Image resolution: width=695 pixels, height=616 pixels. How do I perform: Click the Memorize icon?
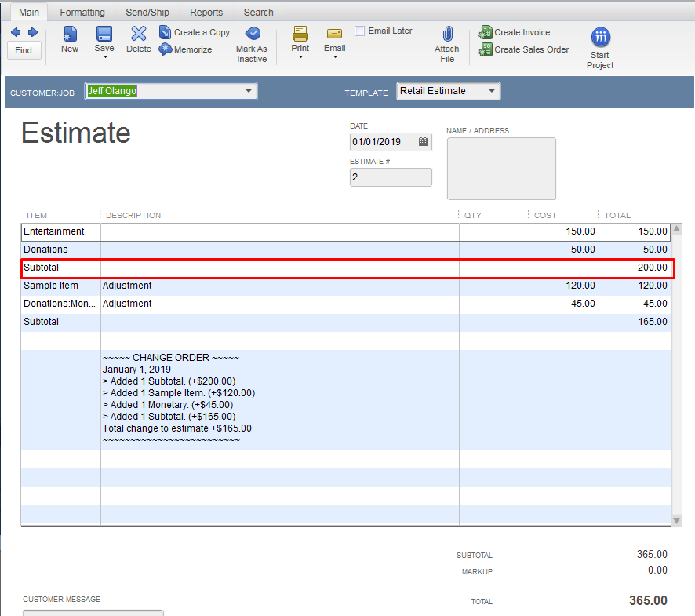pyautogui.click(x=166, y=49)
